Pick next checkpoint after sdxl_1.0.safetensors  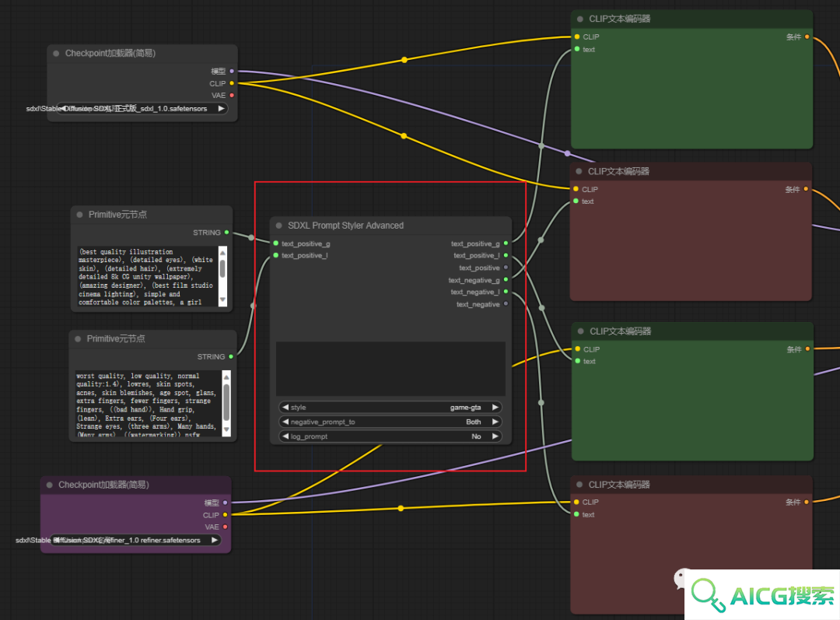tap(221, 108)
